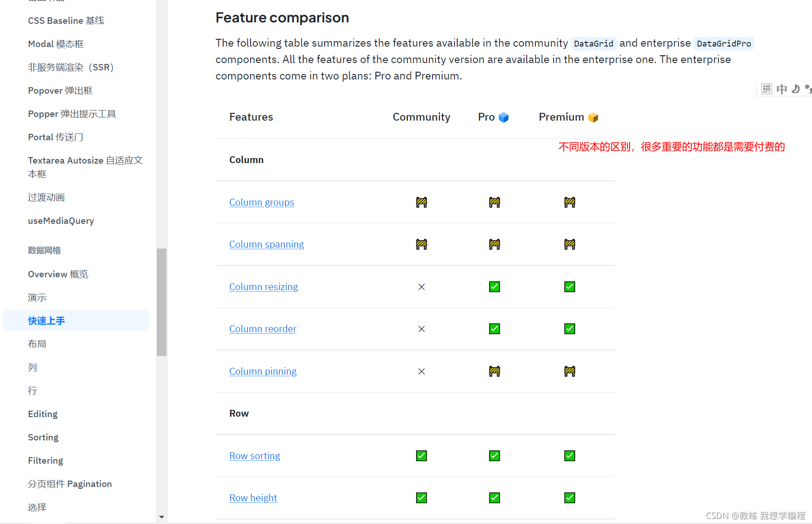Viewport: 812px width, 524px height.
Task: Open Modal 模态框 sidebar item
Action: pos(56,44)
